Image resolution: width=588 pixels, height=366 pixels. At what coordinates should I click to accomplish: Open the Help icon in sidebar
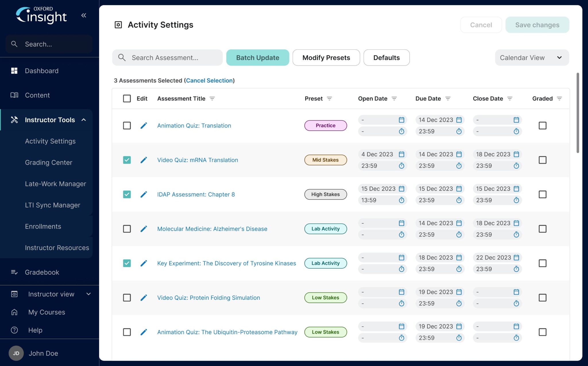click(x=14, y=330)
